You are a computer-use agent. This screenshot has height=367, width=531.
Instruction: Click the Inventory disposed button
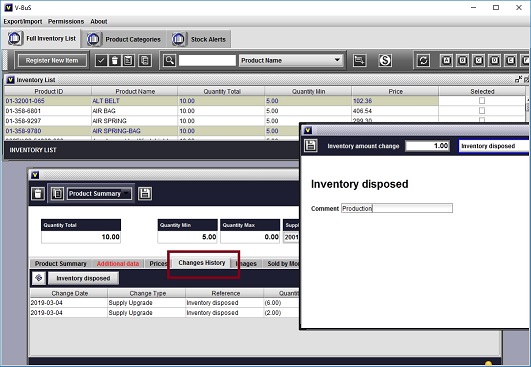(x=83, y=278)
